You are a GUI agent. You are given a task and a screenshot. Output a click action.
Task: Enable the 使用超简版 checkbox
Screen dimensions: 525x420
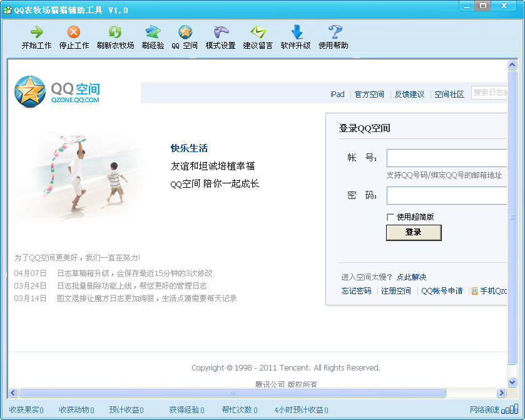[390, 217]
